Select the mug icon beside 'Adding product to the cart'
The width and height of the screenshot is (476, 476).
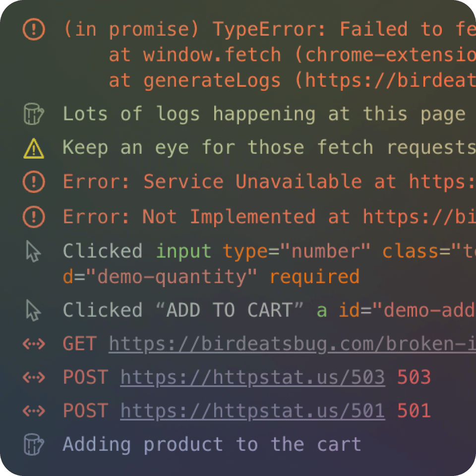coord(33,444)
